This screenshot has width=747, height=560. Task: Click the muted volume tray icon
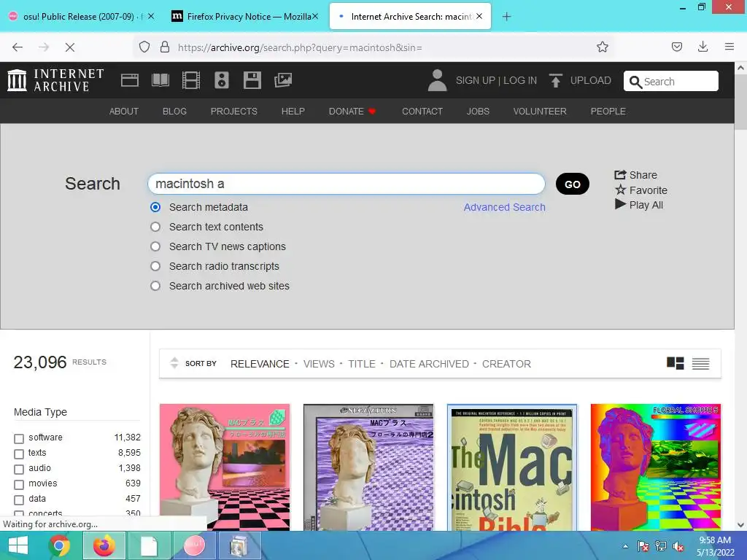(678, 547)
